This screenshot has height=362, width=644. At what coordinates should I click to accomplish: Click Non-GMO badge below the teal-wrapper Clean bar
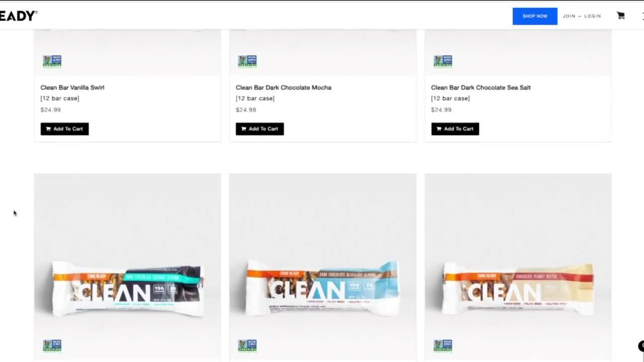52,345
